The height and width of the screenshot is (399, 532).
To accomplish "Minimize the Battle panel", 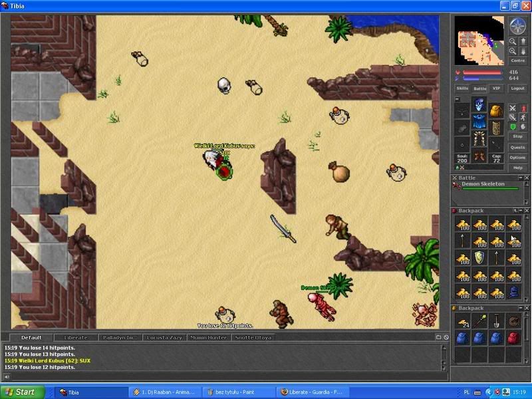I will coord(521,178).
